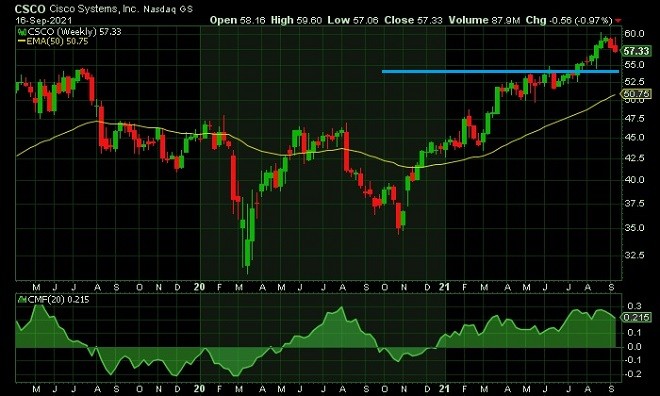Screen dimensions: 660x396
Task: Click the Cisco Systems, Inc. company name
Action: [x=93, y=9]
